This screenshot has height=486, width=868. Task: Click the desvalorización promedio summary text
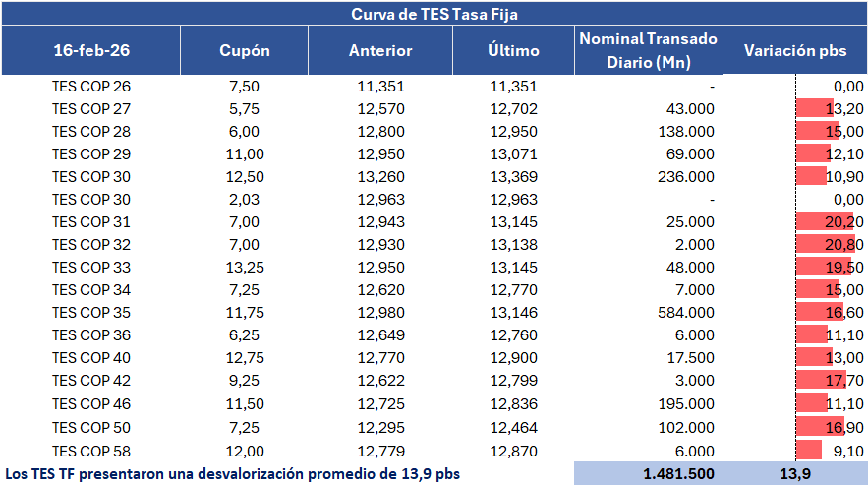(232, 474)
